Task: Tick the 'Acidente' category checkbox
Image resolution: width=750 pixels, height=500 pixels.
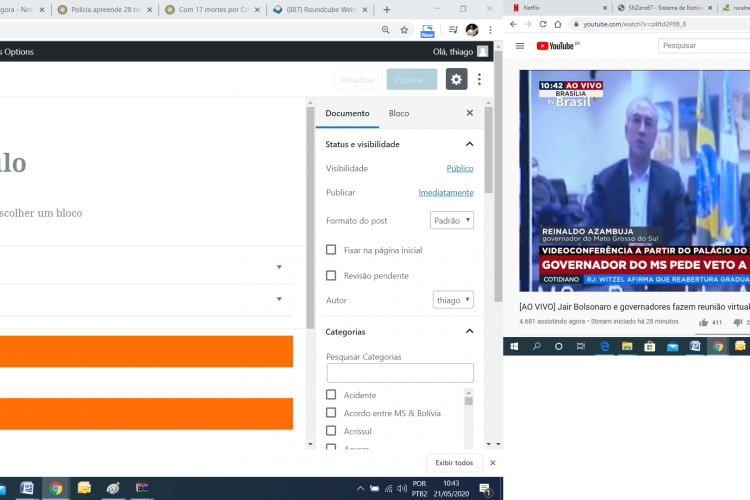Action: [x=331, y=395]
